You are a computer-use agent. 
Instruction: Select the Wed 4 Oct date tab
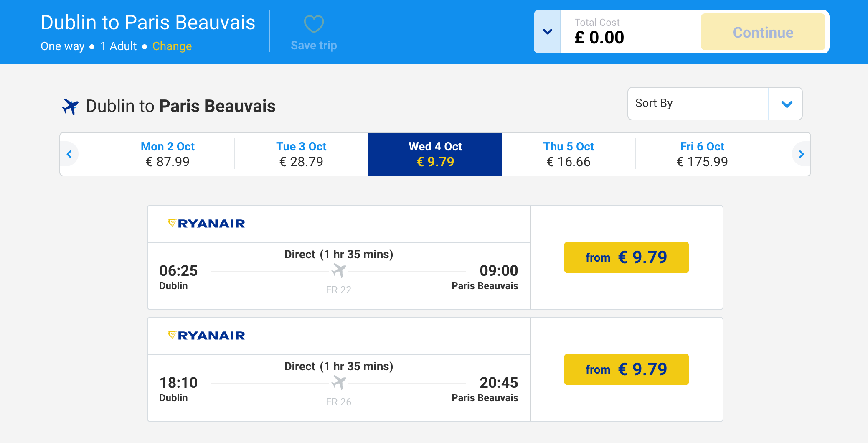[435, 154]
